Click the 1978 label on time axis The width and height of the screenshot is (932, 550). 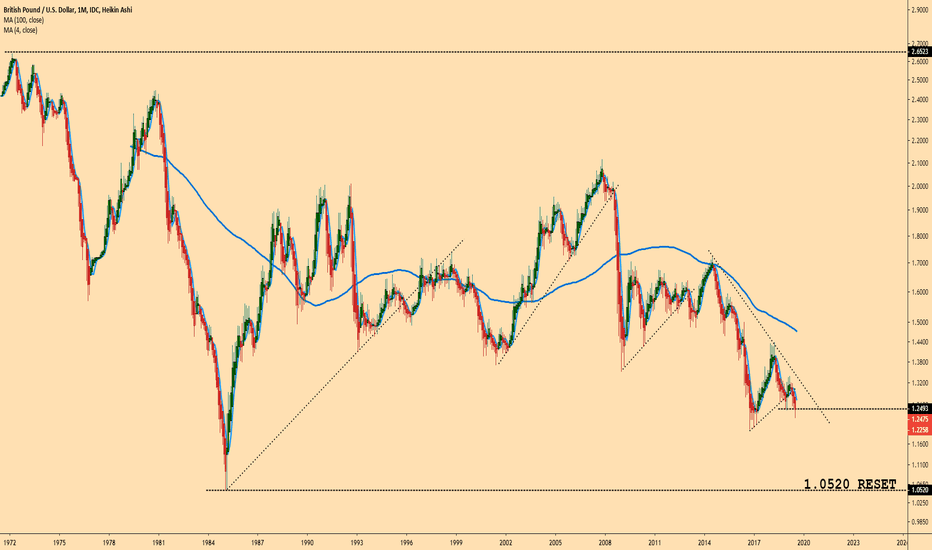[109, 542]
